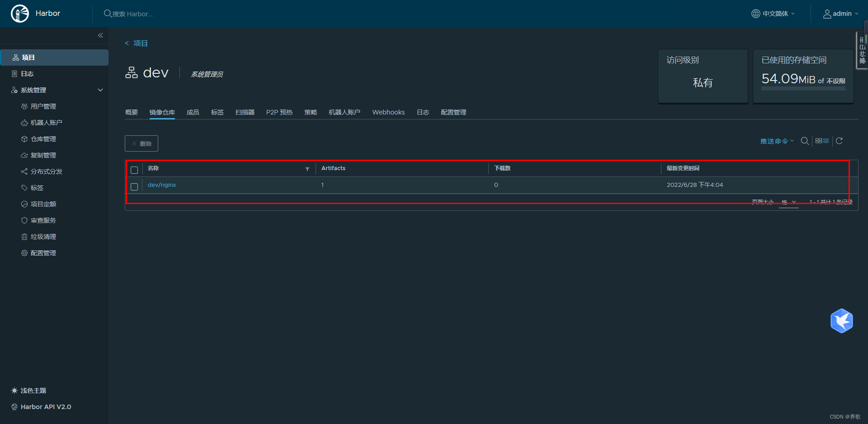Click the Harbor logo icon

(x=20, y=14)
